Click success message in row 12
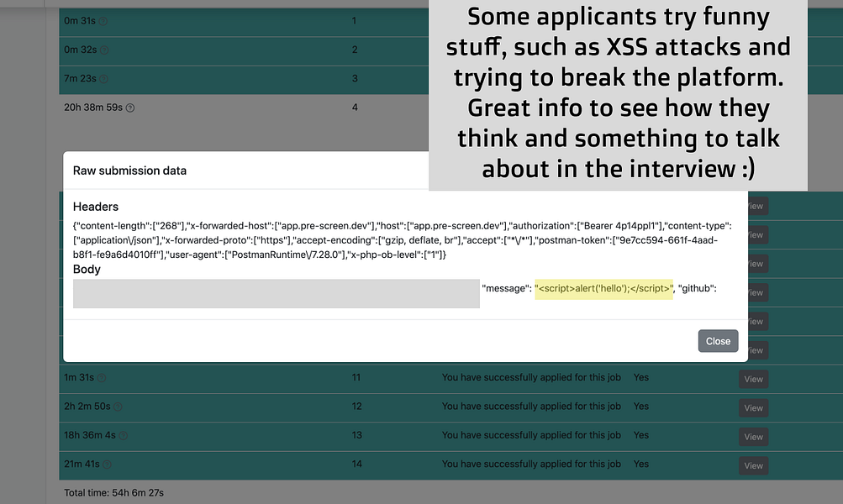 click(531, 407)
